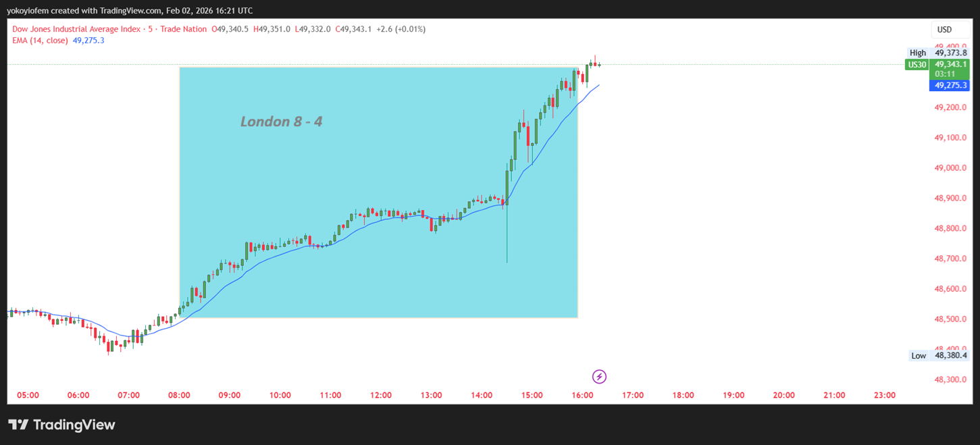Image resolution: width=980 pixels, height=445 pixels.
Task: Click the Dow Jones Industrial Average Index title
Action: click(77, 29)
